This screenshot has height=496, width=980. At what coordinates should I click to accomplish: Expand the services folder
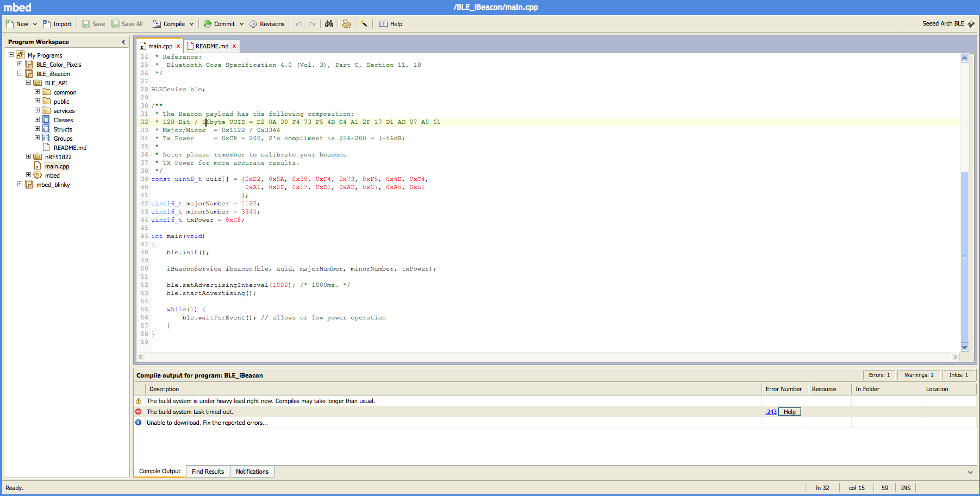(38, 110)
